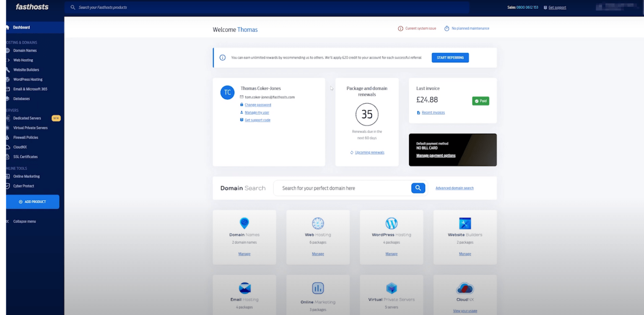The image size is (644, 315).
Task: Select the WordPress Hosting sidebar icon
Action: pos(9,79)
